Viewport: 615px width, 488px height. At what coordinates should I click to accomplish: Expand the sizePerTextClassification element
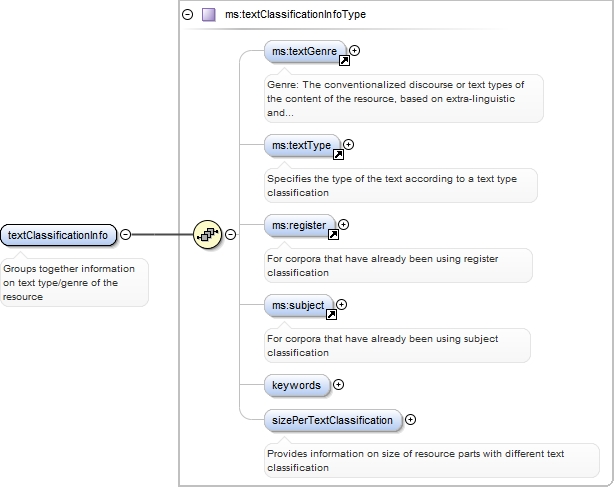pos(410,420)
